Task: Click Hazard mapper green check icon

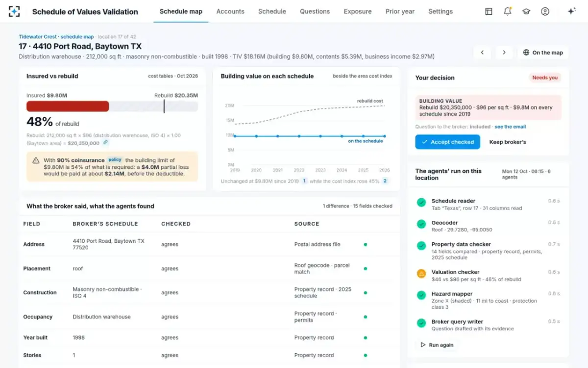Action: tap(421, 295)
